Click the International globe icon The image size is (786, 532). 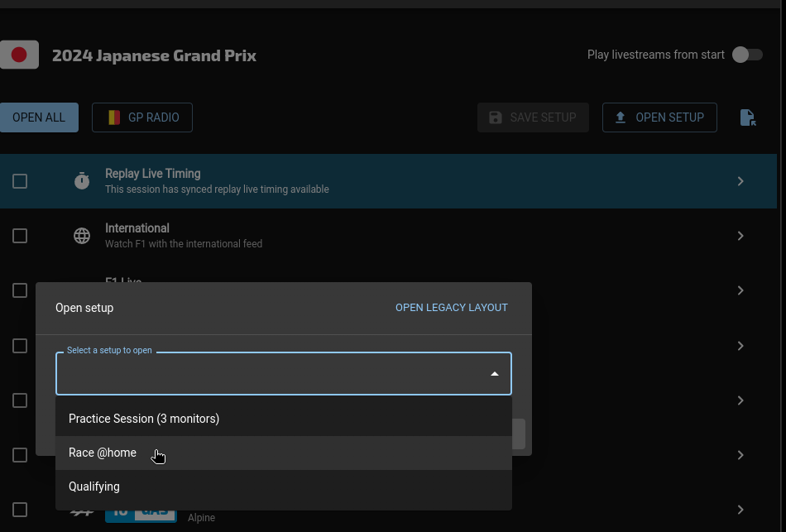82,236
